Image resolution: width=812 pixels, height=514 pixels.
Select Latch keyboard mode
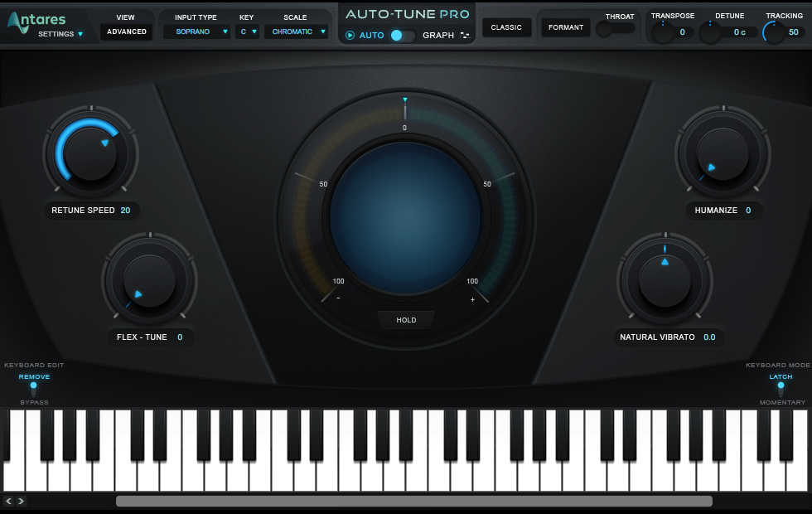tap(781, 376)
